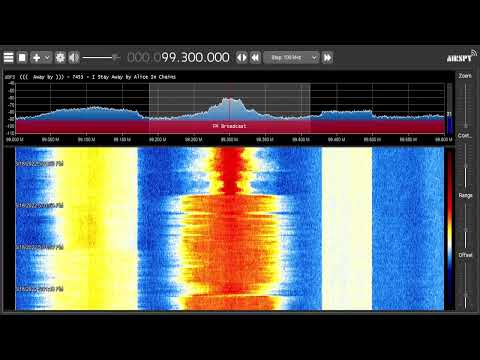Step frequency down with rewind icon

(x=255, y=58)
